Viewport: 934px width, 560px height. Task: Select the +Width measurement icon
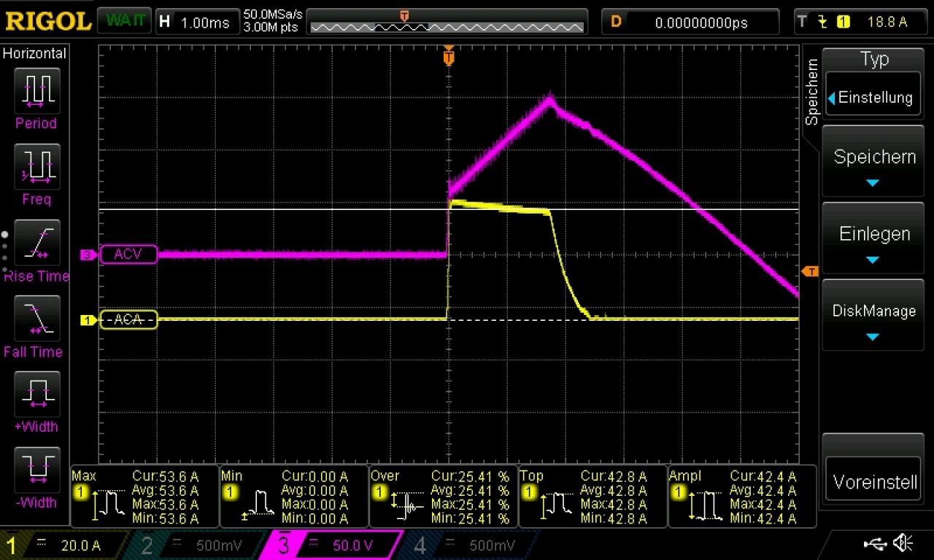click(36, 394)
